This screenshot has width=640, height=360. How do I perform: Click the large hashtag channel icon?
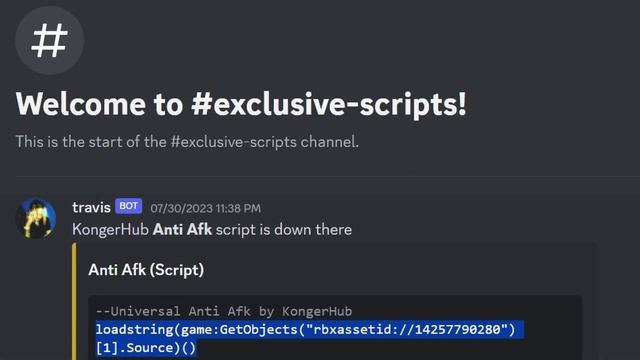[x=50, y=40]
